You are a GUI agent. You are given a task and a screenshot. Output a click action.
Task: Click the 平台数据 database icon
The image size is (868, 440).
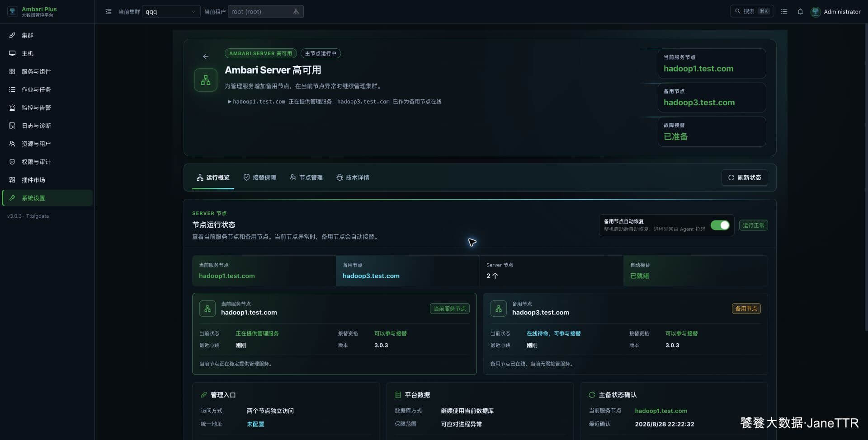click(398, 395)
